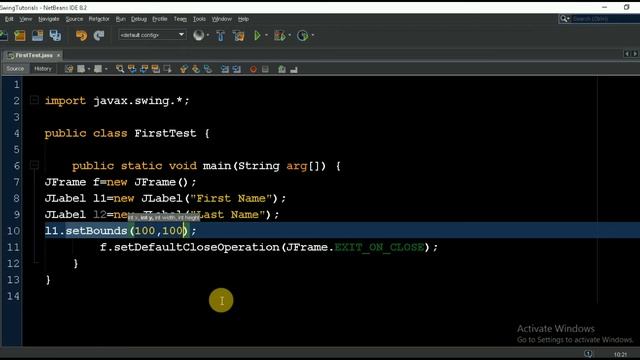Close the FirstTest.java tab

(58, 55)
